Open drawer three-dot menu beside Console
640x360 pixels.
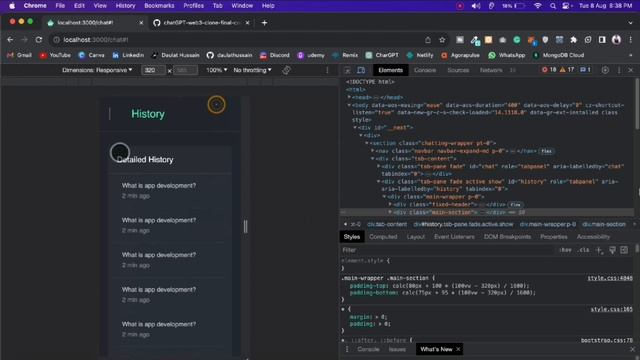pos(347,349)
